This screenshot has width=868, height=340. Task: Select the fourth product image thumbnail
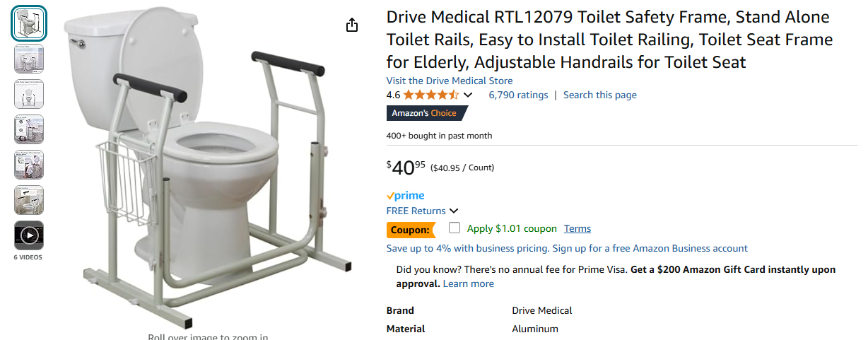29,129
